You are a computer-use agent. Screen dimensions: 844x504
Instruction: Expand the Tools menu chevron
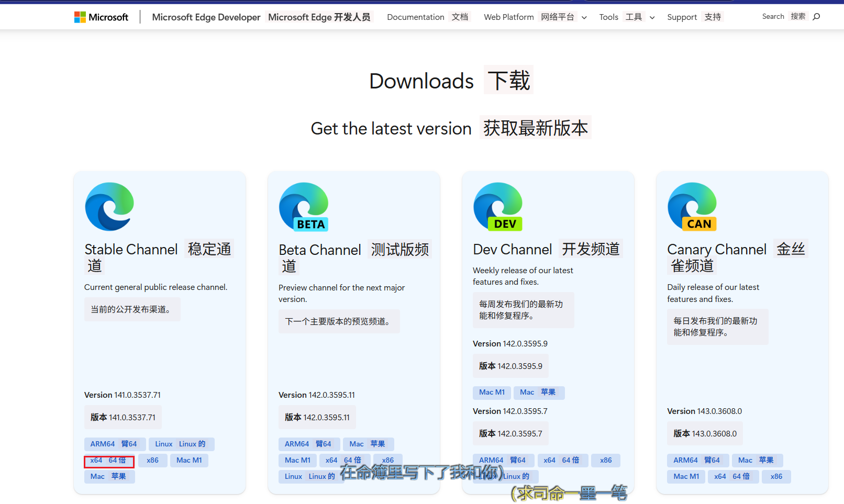(x=652, y=17)
